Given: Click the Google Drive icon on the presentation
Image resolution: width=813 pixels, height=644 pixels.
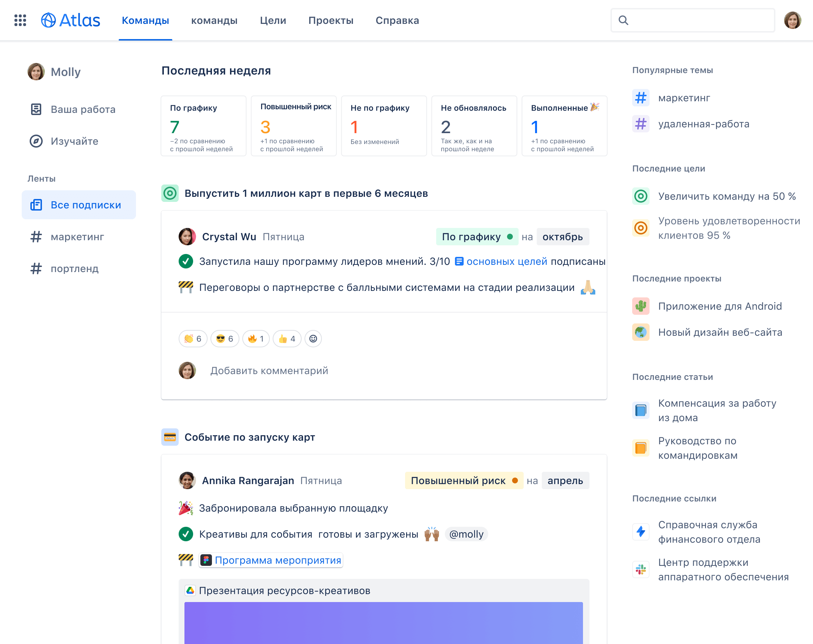Looking at the screenshot, I should tap(190, 590).
